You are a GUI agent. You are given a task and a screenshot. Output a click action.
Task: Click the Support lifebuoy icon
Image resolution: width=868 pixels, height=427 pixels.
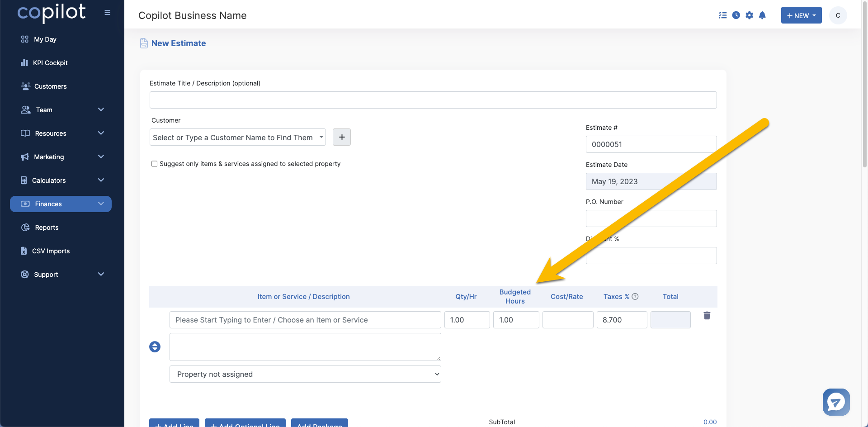click(25, 275)
